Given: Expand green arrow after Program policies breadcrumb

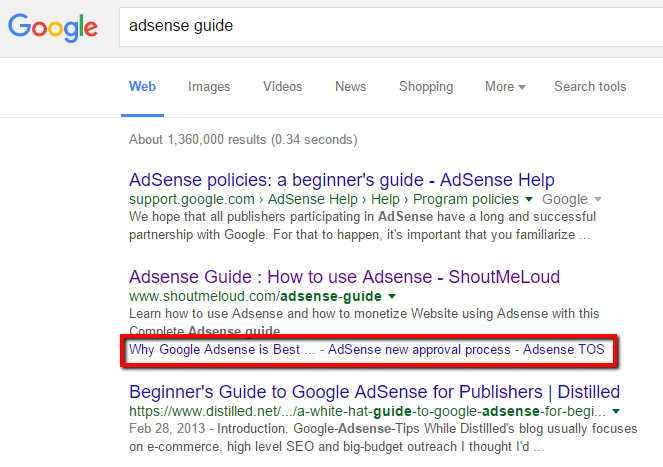Looking at the screenshot, I should pos(529,199).
